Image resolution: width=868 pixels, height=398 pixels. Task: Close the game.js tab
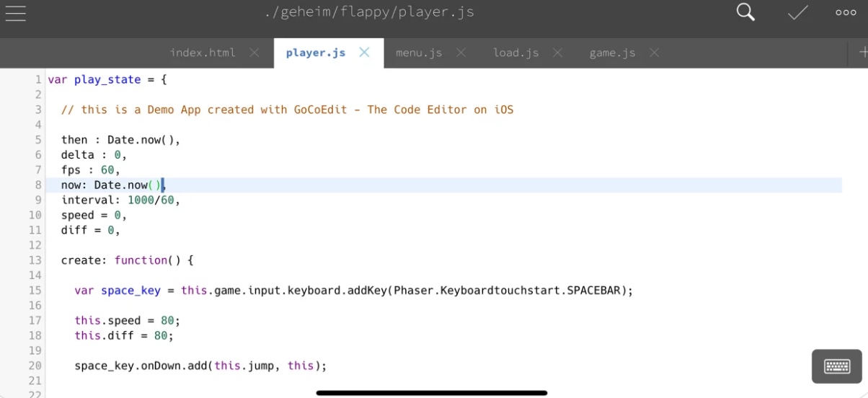click(x=654, y=53)
